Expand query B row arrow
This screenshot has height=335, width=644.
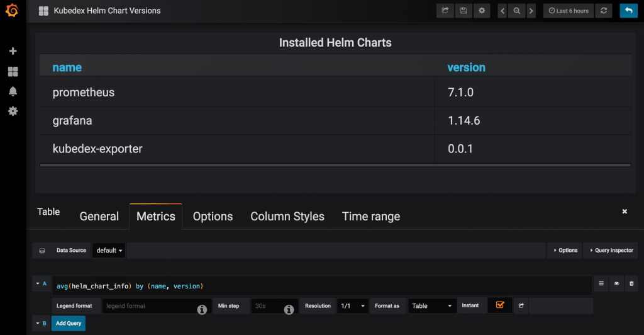[38, 323]
